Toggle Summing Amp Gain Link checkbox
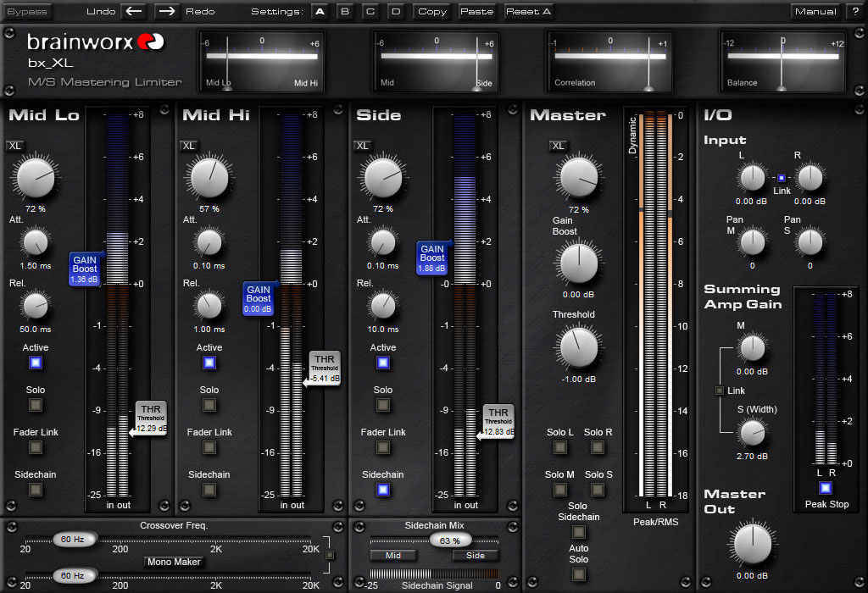Viewport: 868px width, 593px height. click(x=720, y=391)
